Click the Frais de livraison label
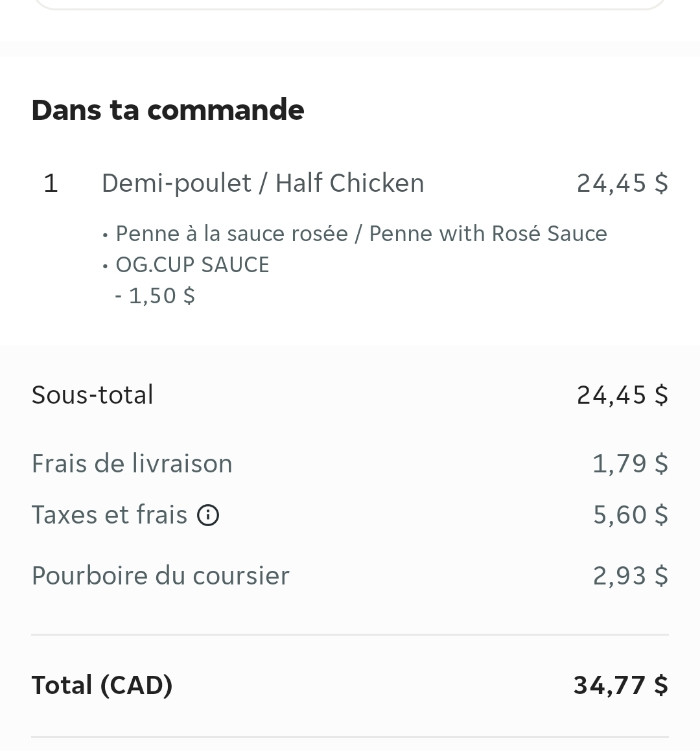Image resolution: width=700 pixels, height=751 pixels. coord(132,464)
